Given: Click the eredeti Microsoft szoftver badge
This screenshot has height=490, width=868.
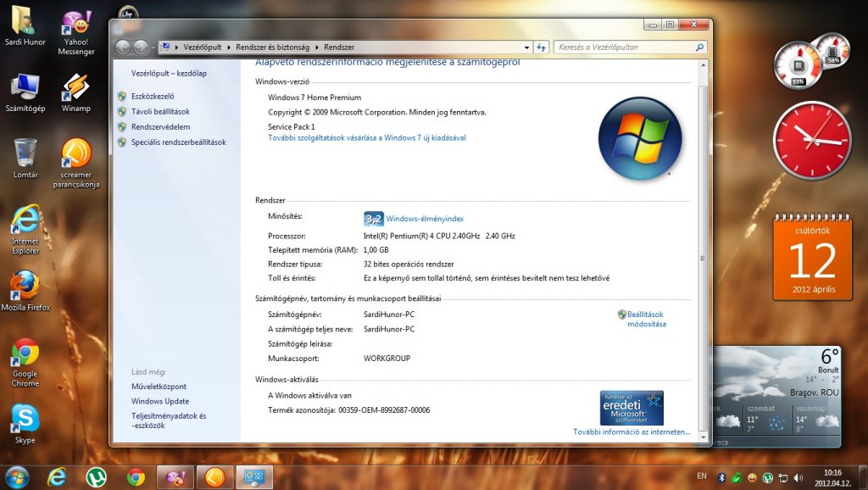Looking at the screenshot, I should coord(632,408).
